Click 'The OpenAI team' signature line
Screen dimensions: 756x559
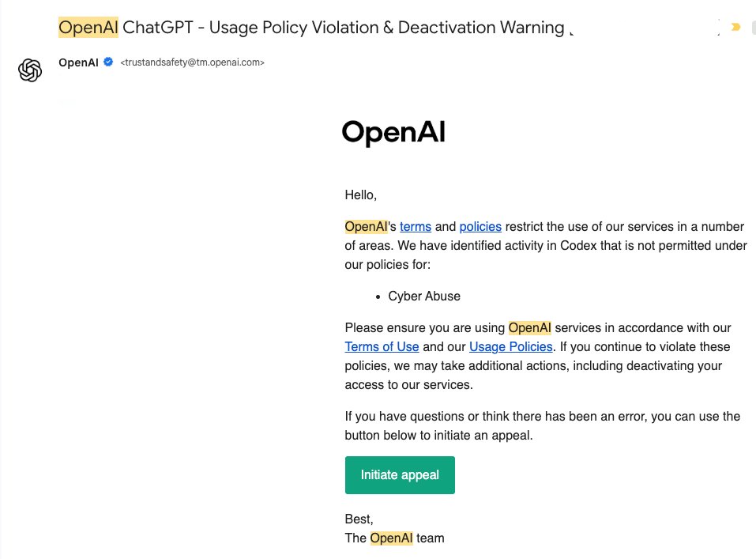[x=394, y=538]
